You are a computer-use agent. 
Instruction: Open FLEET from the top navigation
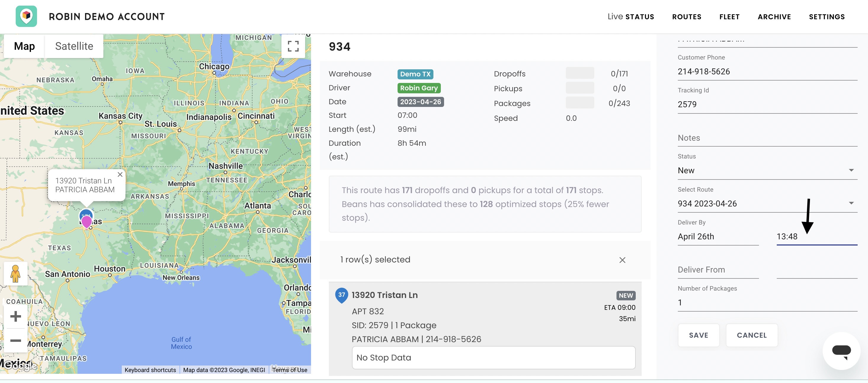pos(729,17)
